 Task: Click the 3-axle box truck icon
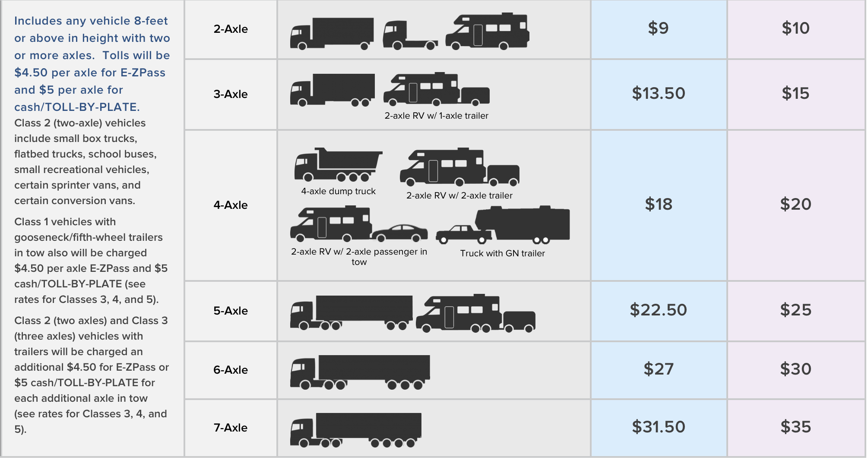pos(332,90)
